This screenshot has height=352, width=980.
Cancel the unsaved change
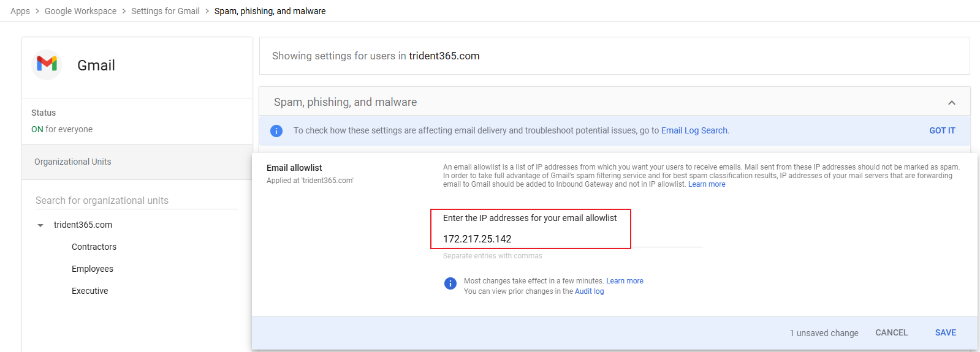click(891, 332)
